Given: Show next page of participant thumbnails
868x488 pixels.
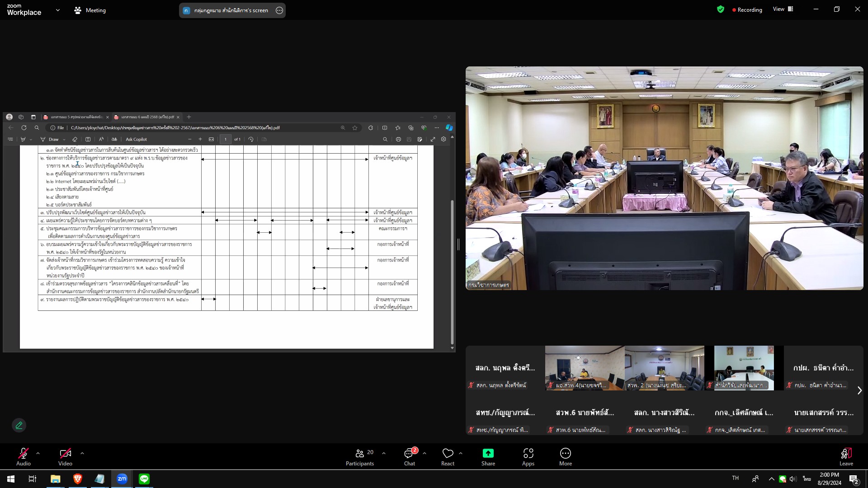Looking at the screenshot, I should coord(859,390).
